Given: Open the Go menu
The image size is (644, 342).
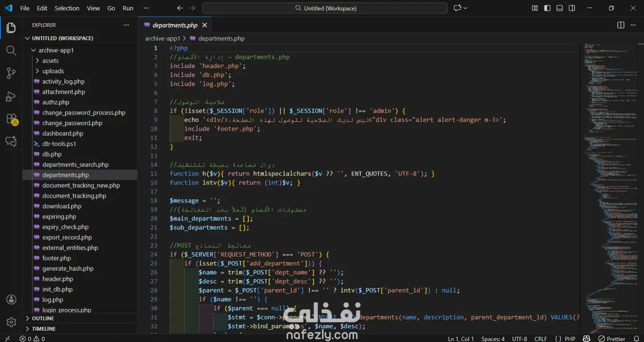Looking at the screenshot, I should [x=111, y=8].
